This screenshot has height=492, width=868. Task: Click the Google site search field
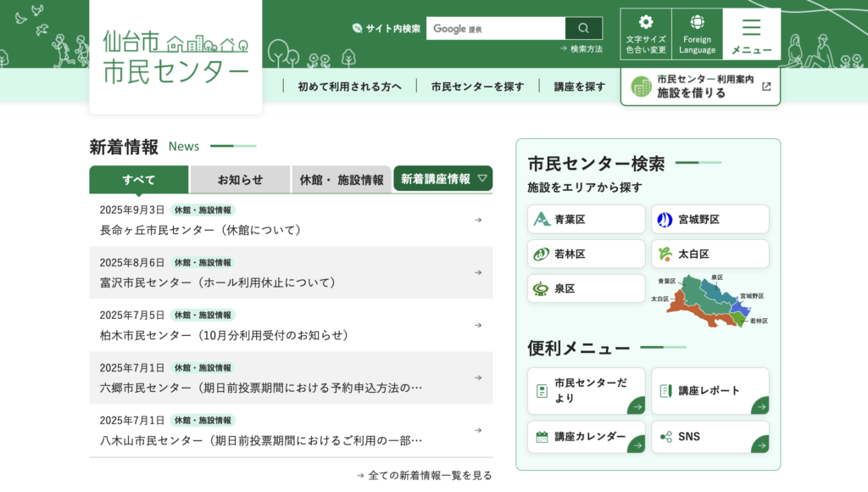[x=495, y=28]
